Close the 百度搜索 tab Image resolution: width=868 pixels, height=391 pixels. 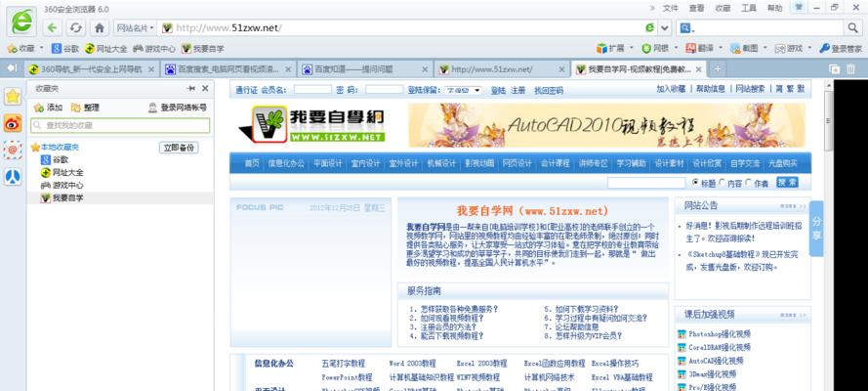pos(288,69)
